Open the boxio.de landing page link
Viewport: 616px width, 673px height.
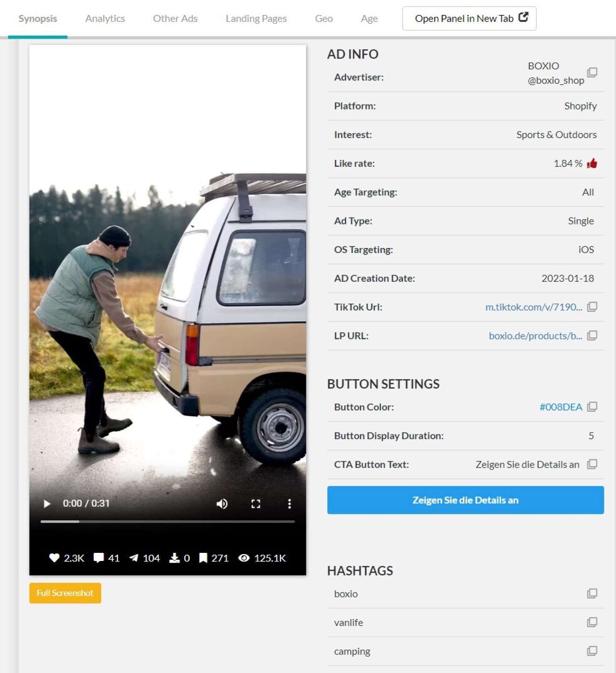(535, 336)
